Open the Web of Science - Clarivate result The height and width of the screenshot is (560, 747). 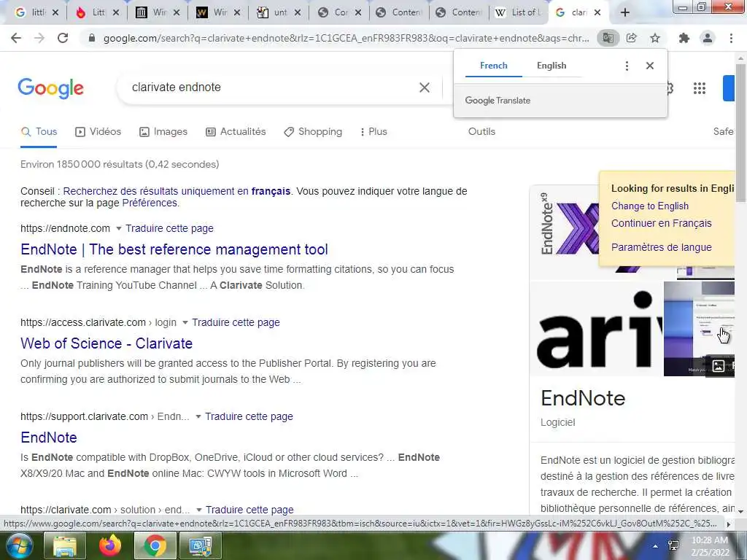tap(107, 344)
